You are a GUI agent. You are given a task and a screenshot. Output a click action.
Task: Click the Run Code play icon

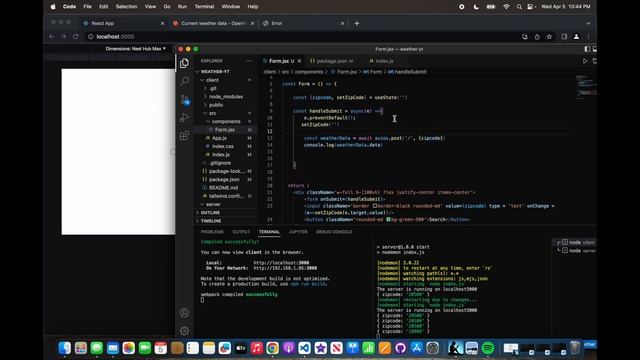[x=585, y=61]
